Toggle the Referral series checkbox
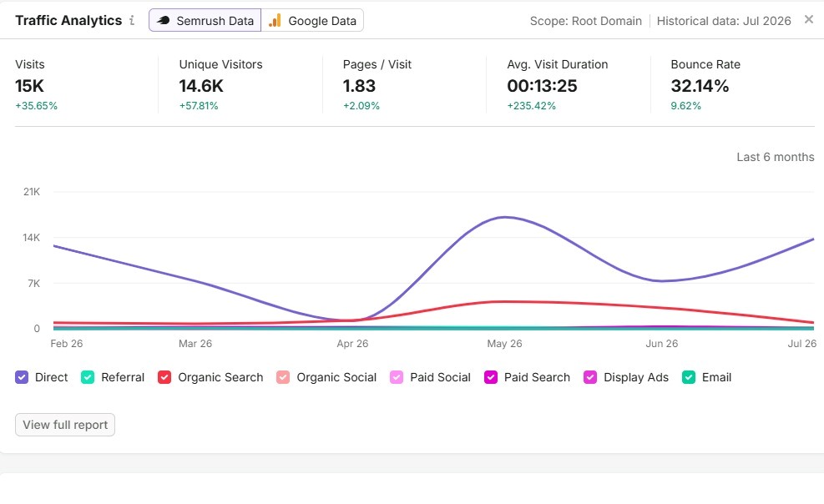The height and width of the screenshot is (504, 824). click(x=88, y=377)
